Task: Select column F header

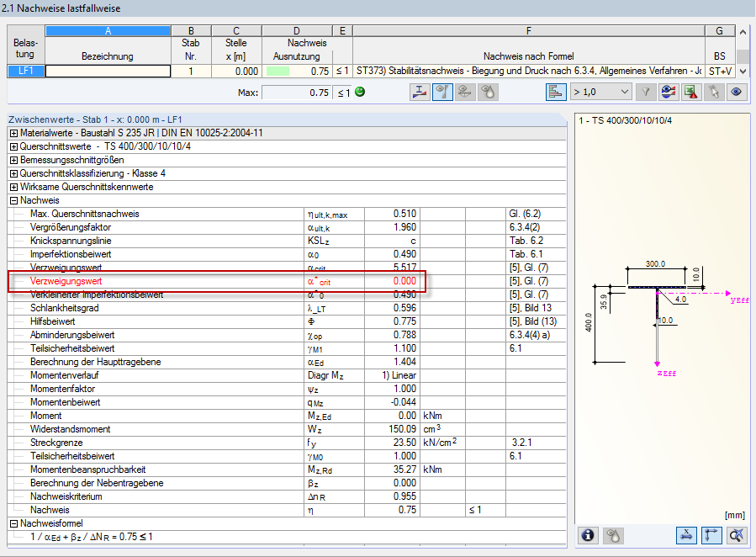Action: pos(528,31)
